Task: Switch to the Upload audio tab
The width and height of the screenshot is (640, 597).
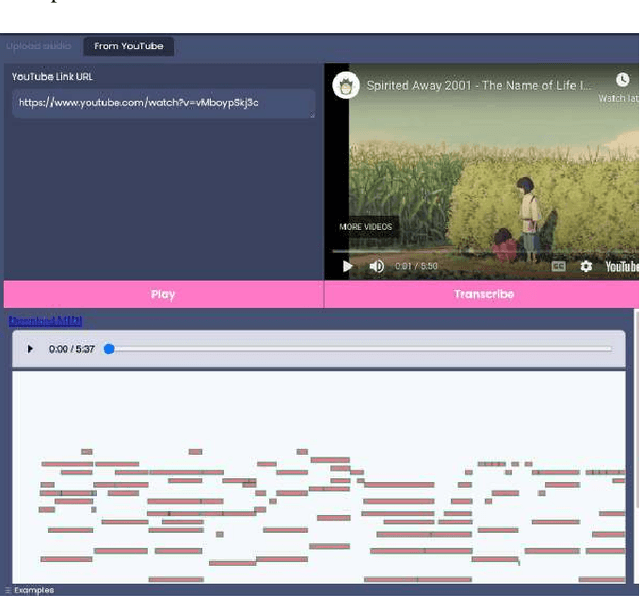Action: [39, 46]
